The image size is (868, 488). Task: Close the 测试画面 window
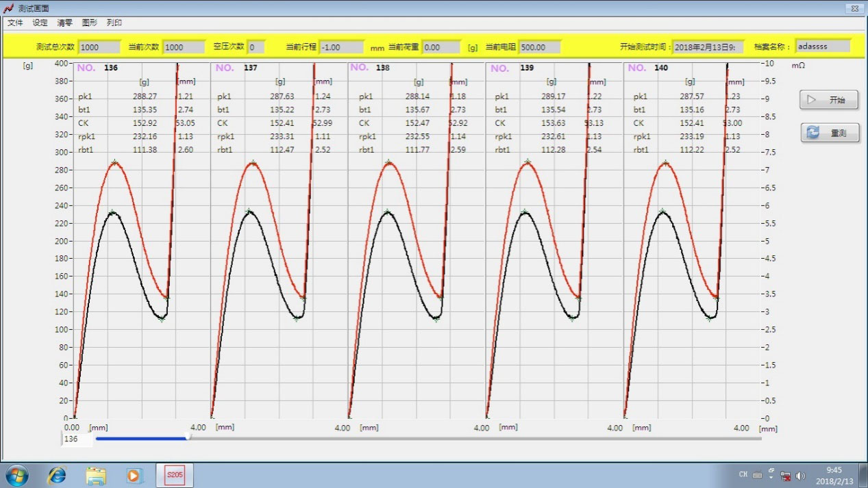coord(853,8)
